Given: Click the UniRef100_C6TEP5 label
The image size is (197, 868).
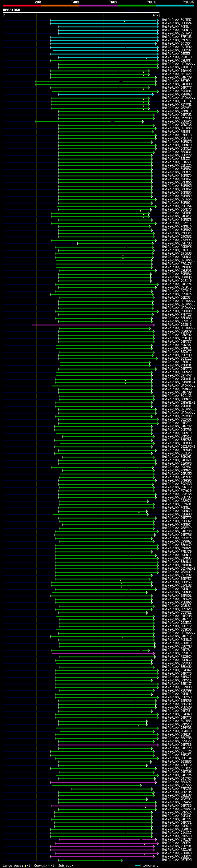Looking at the screenshot, I should (176, 860).
